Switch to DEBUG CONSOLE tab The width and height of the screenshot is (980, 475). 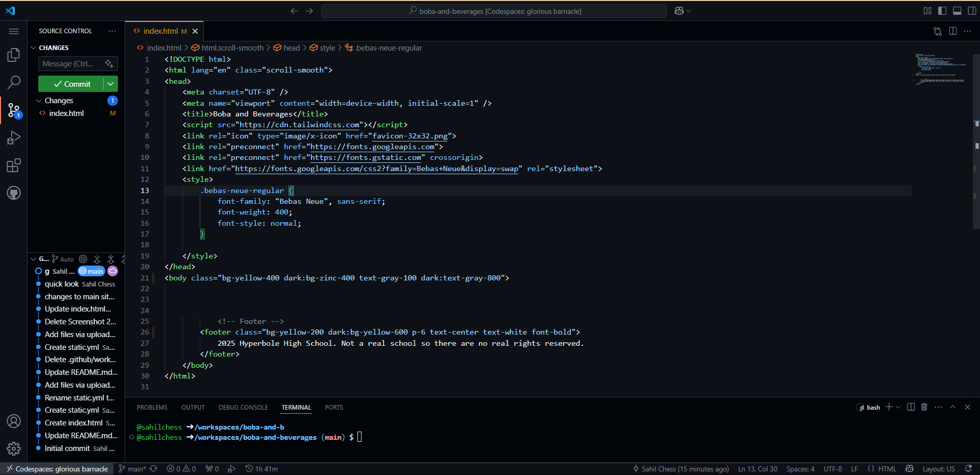click(x=243, y=408)
